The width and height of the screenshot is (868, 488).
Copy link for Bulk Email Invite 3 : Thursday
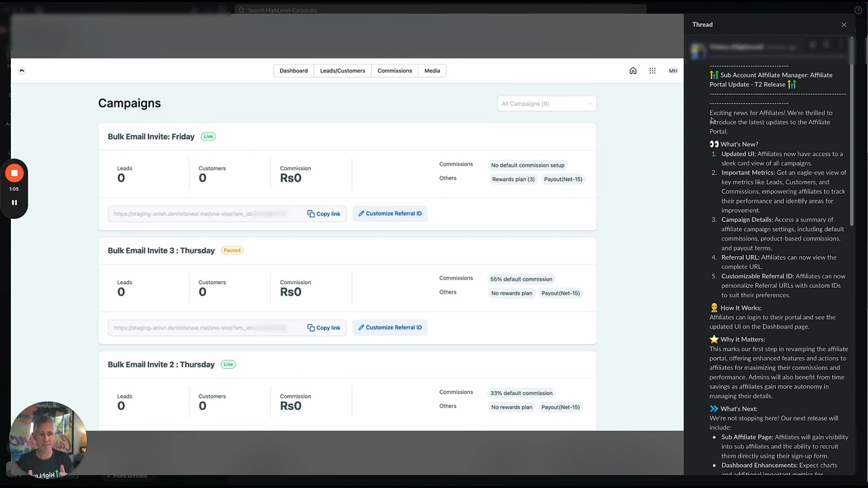[324, 327]
